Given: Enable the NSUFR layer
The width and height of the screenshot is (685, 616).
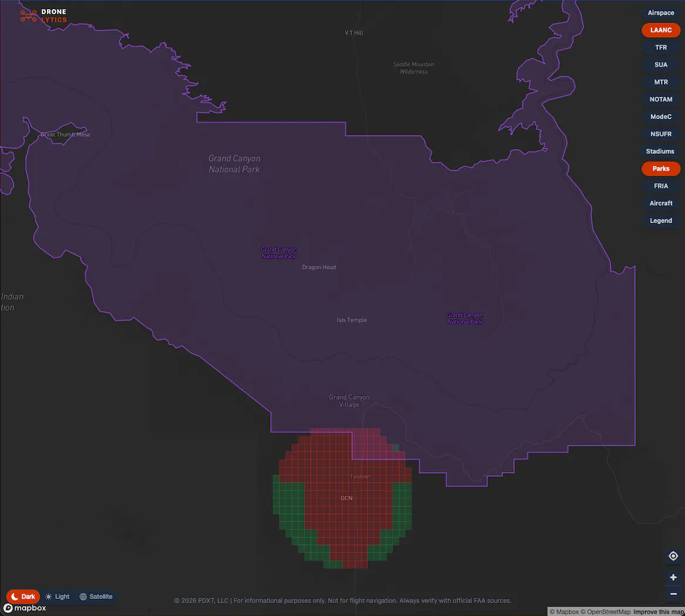Looking at the screenshot, I should 660,134.
